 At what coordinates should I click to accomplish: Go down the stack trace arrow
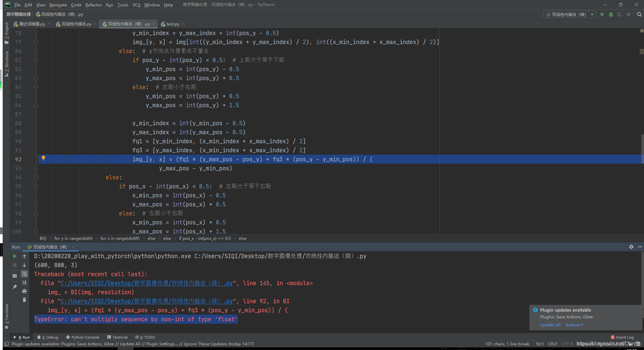24,265
